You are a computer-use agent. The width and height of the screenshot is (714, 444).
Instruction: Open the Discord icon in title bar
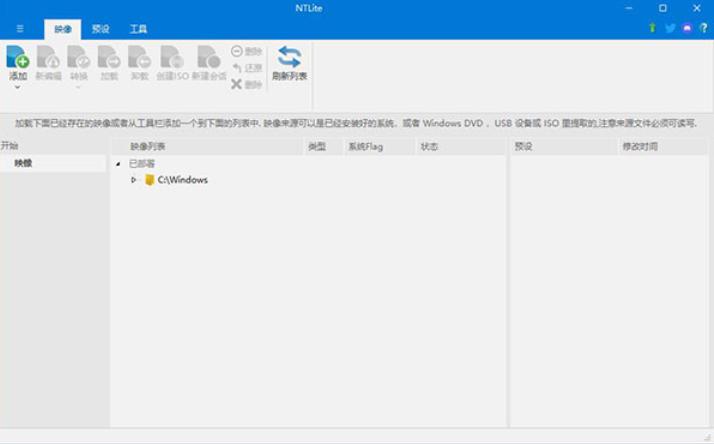click(687, 28)
